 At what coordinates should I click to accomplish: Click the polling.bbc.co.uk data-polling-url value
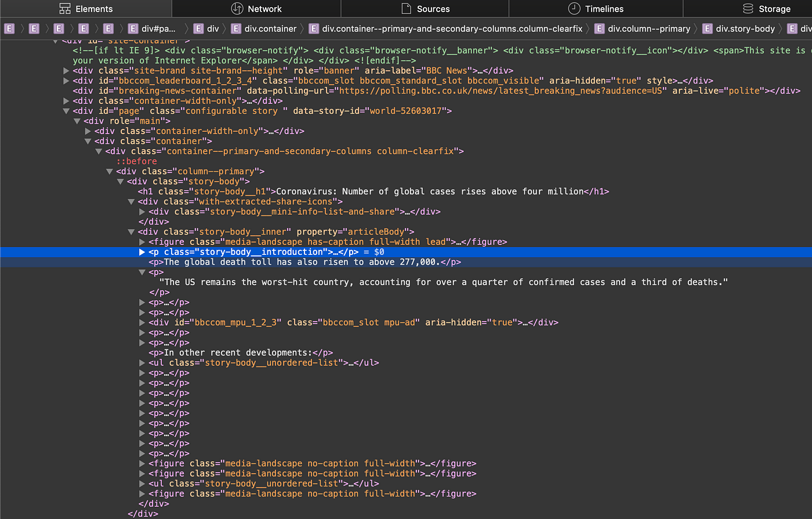[x=500, y=91]
